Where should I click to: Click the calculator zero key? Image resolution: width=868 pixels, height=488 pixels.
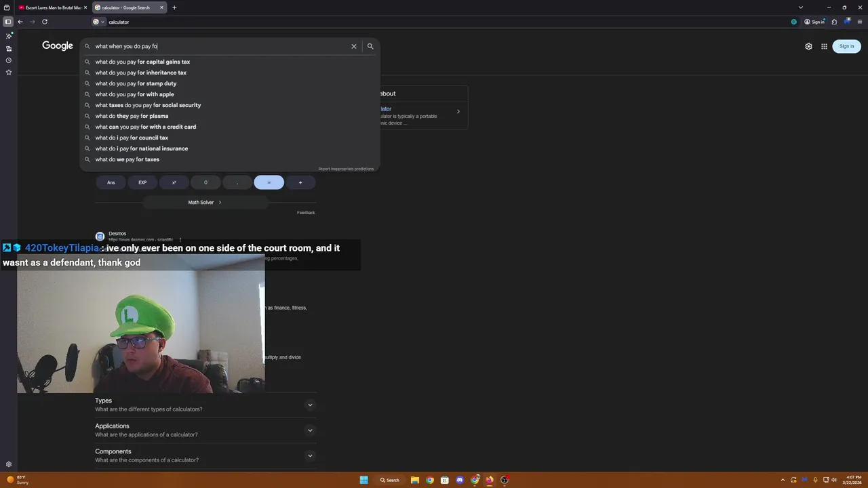(205, 182)
